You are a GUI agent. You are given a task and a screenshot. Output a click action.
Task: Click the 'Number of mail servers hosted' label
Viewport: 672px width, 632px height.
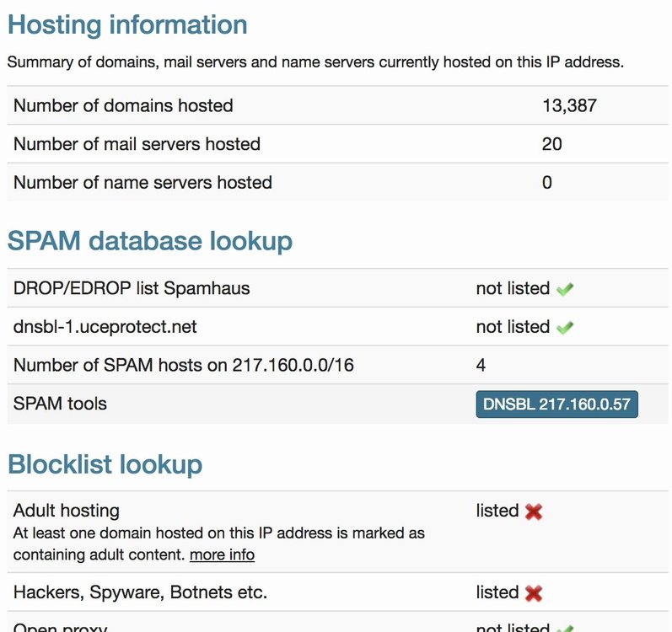pyautogui.click(x=137, y=144)
